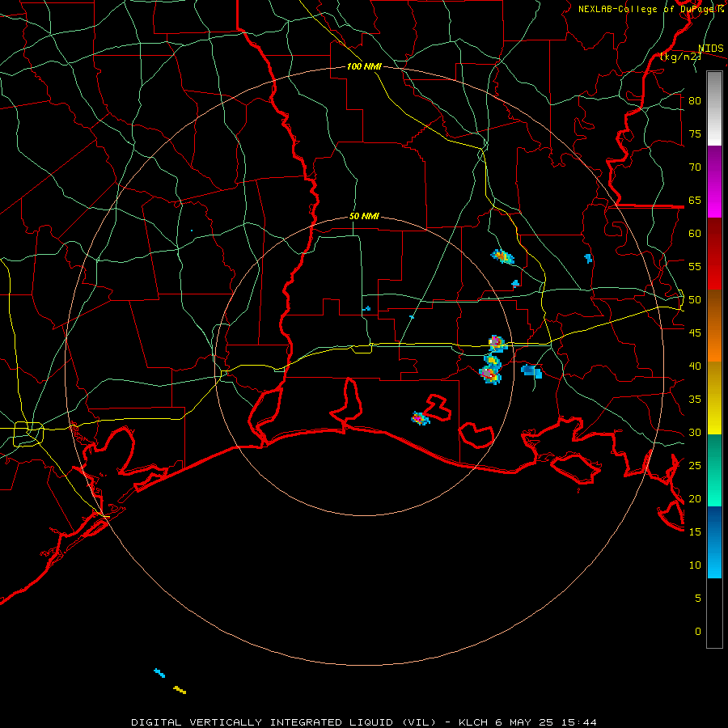
Task: Click the scale value 0
Action: [698, 632]
